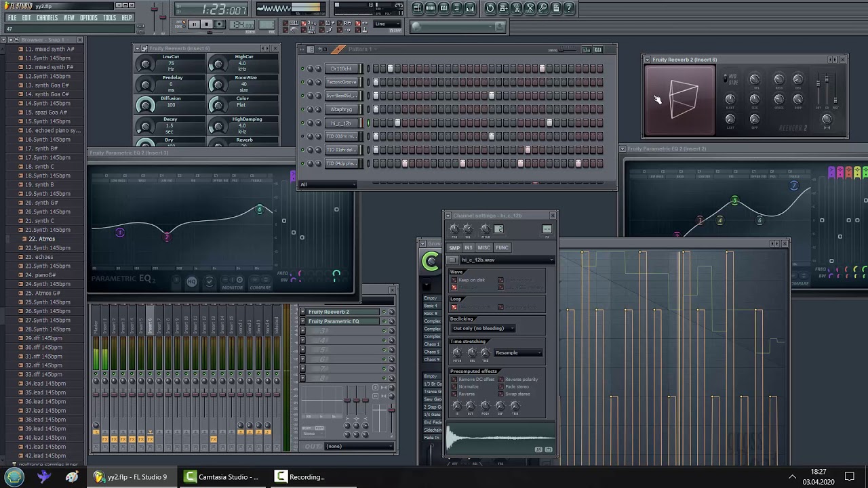Viewport: 868px width, 488px height.
Task: Select the hi_c_12b channel button
Action: (x=342, y=123)
